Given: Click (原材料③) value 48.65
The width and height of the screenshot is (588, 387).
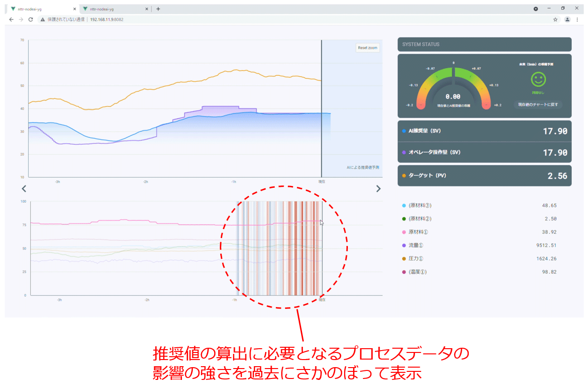Looking at the screenshot, I should point(549,205).
